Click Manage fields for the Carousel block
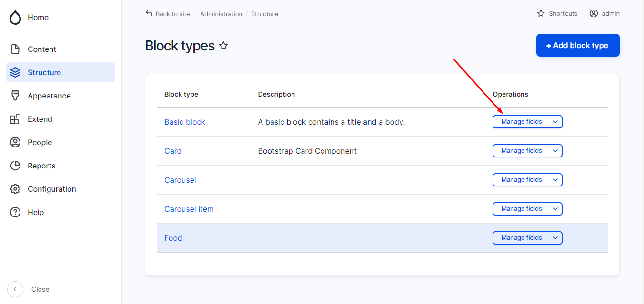 (x=521, y=180)
